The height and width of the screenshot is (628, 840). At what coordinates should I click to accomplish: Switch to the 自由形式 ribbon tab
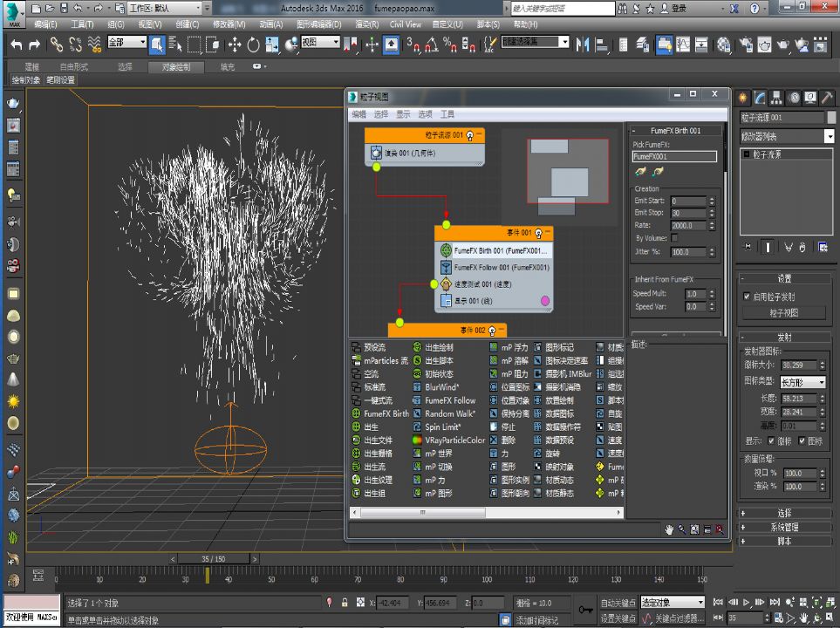pos(74,66)
